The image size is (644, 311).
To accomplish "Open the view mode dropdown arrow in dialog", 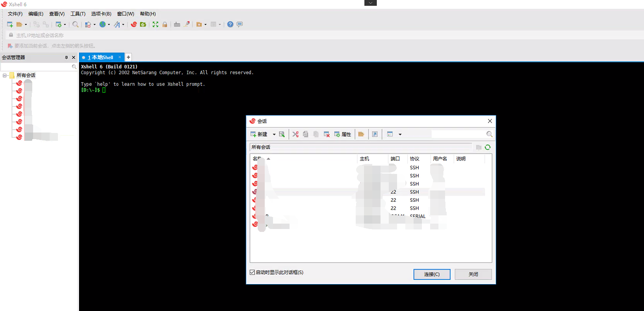I will tap(400, 134).
